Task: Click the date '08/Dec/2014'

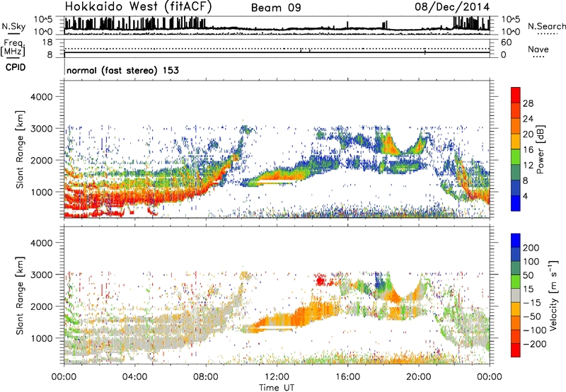Action: point(452,7)
